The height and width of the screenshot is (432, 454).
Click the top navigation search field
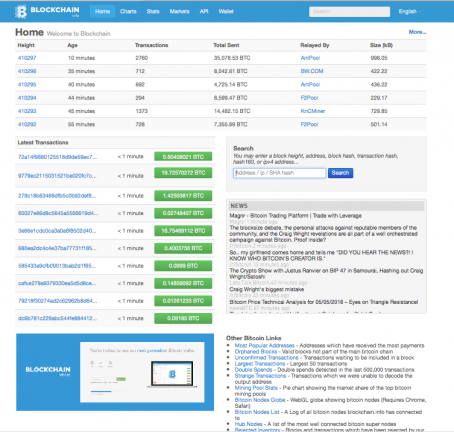point(349,12)
